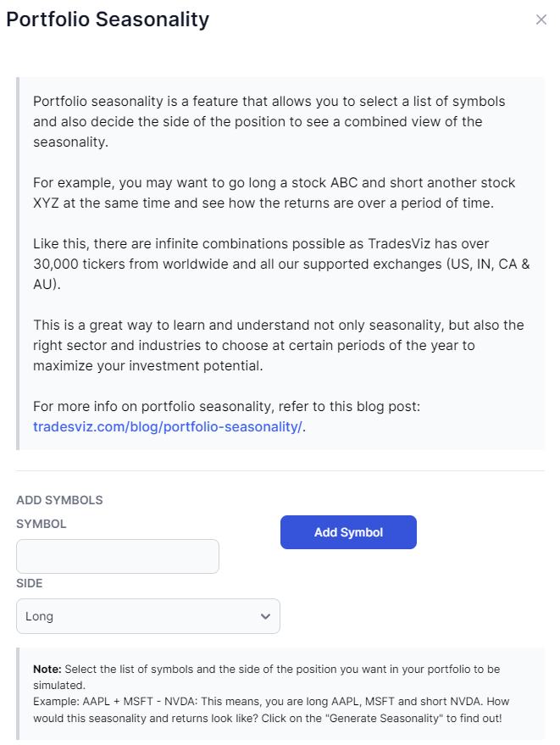Screen dimensions: 560x745
Task: Click the 'Long' text in the Side selector
Action: 39,616
